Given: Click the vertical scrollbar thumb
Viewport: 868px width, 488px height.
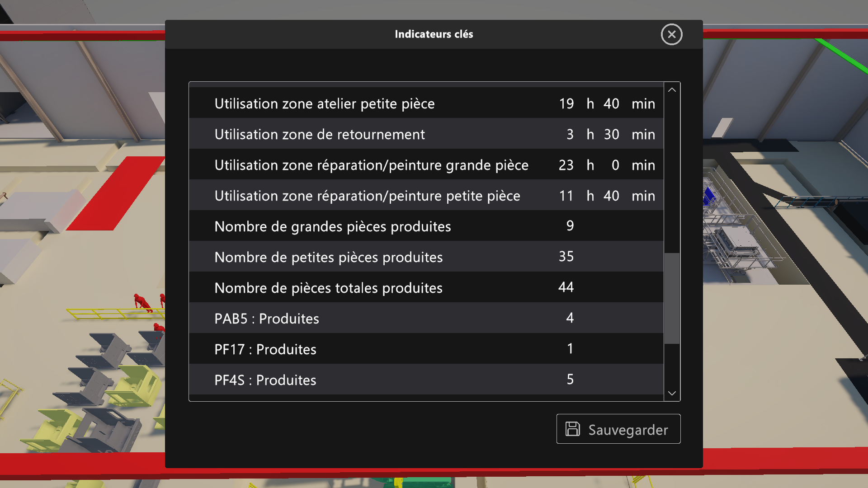Looking at the screenshot, I should tap(672, 298).
